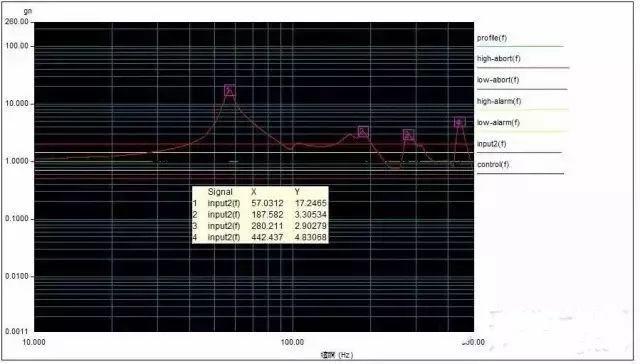
Task: Select the 442.437 row in the marker table
Action: coord(260,237)
